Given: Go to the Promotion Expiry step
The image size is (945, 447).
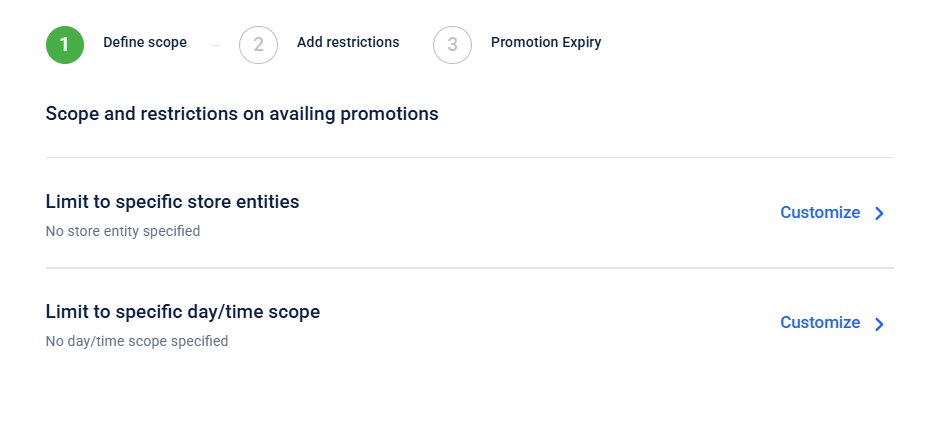Looking at the screenshot, I should pos(546,42).
